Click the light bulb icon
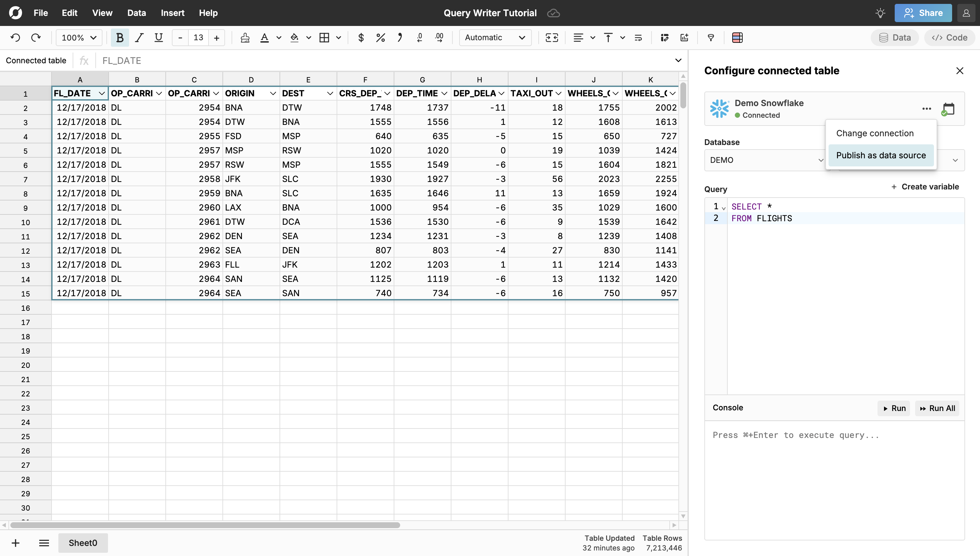This screenshot has width=980, height=556. 880,13
